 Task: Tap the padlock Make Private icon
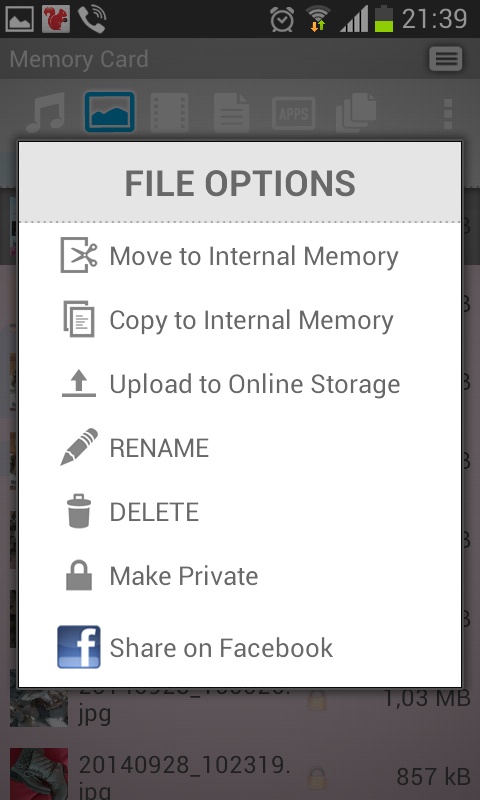(x=79, y=575)
